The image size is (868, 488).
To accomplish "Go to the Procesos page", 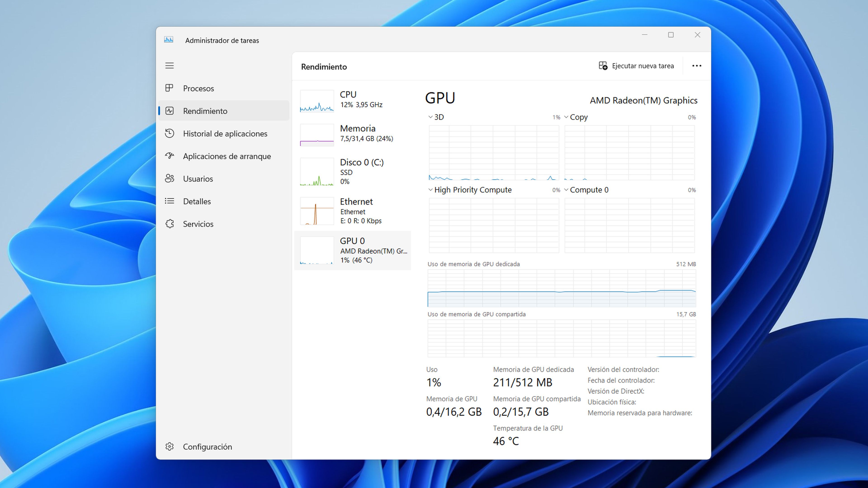I will [224, 88].
